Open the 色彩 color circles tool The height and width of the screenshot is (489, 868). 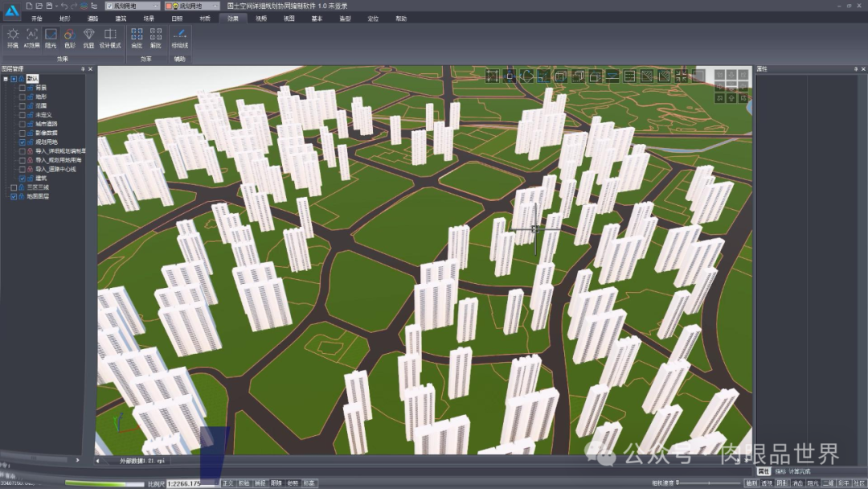[x=69, y=39]
